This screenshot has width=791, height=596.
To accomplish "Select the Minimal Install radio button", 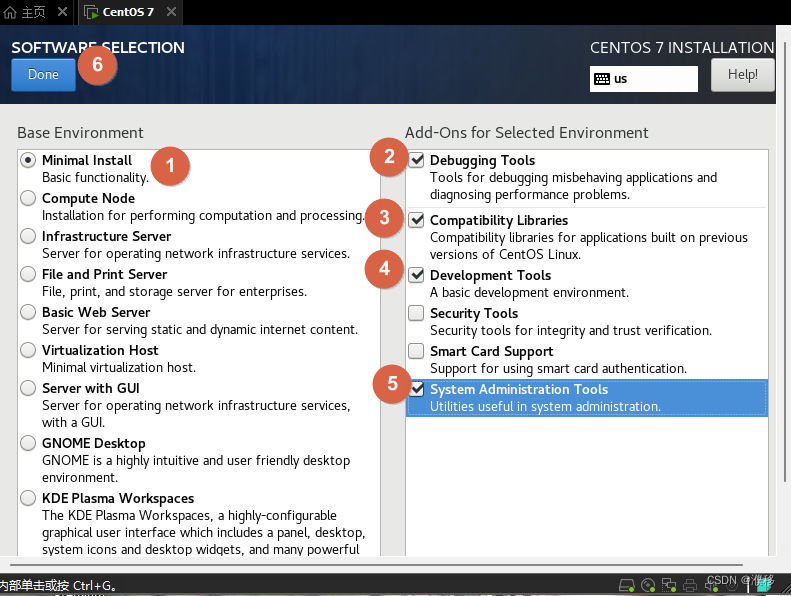I will (x=28, y=160).
